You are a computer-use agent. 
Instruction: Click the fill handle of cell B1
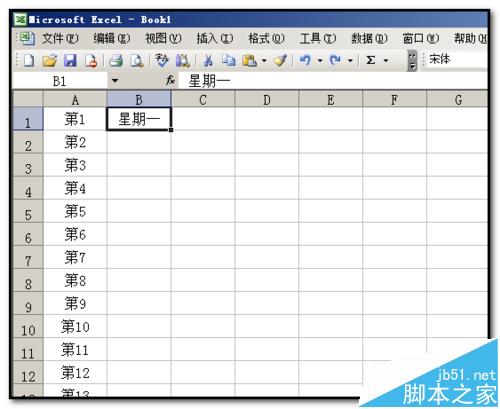click(x=171, y=130)
